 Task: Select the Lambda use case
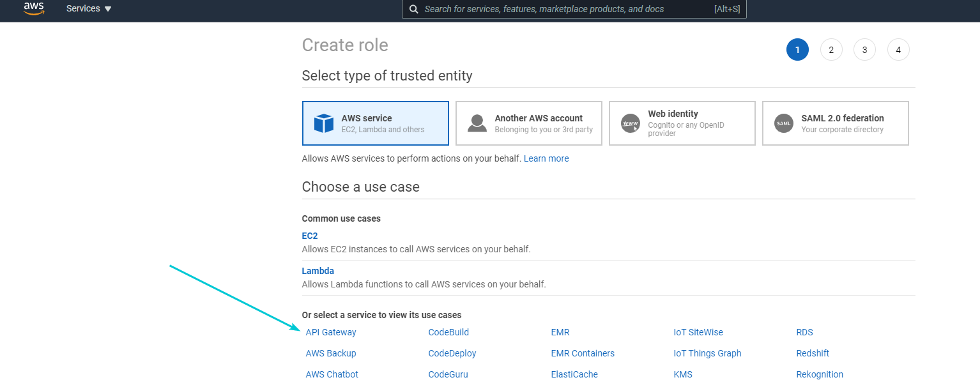pyautogui.click(x=318, y=271)
